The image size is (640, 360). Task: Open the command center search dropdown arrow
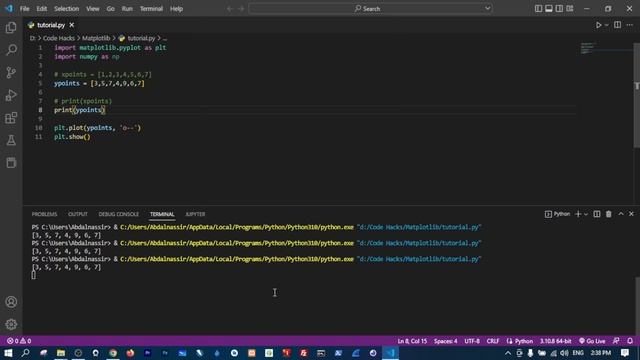point(487,8)
